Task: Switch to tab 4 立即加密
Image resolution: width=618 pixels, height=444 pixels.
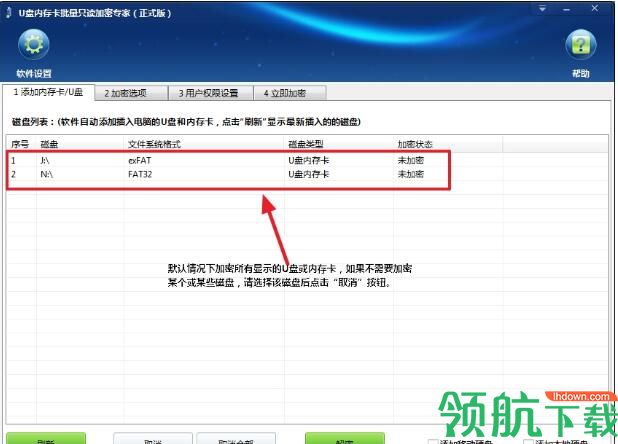Action: point(290,93)
